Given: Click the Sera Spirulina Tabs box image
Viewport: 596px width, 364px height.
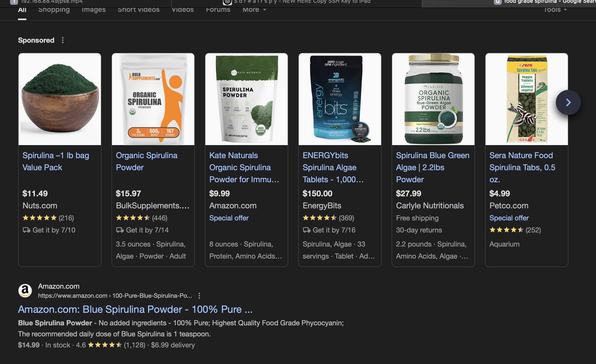Looking at the screenshot, I should point(527,99).
